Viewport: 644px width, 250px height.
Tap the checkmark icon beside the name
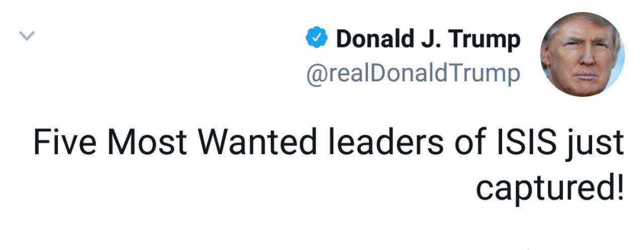point(317,38)
